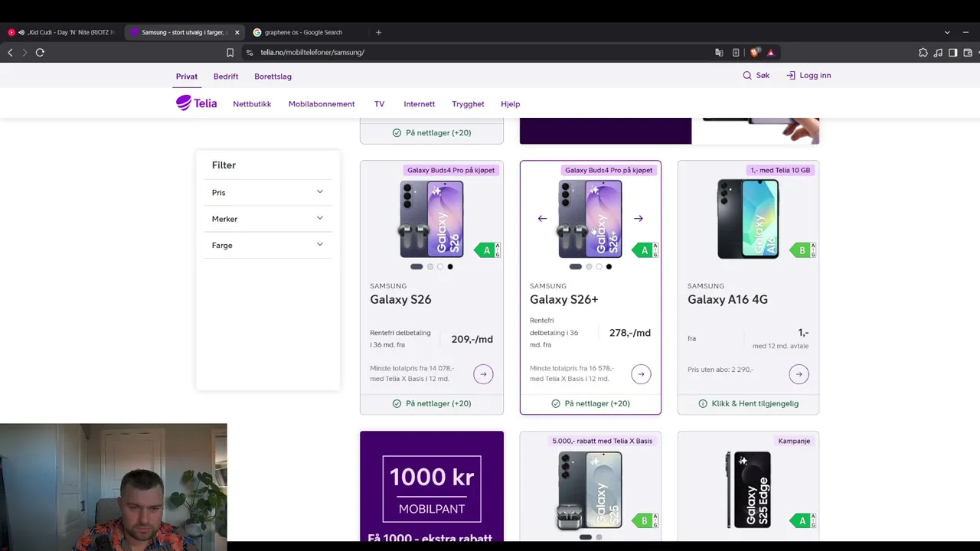
Task: View energy label A on Galaxy S26+
Action: pos(645,250)
